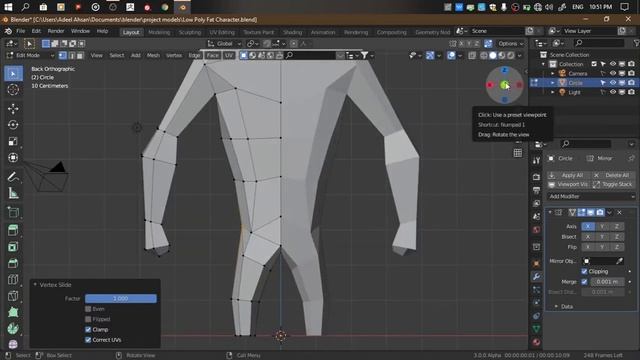Screen dimensions: 640x360
Task: Click the Delete All button
Action: point(613,175)
